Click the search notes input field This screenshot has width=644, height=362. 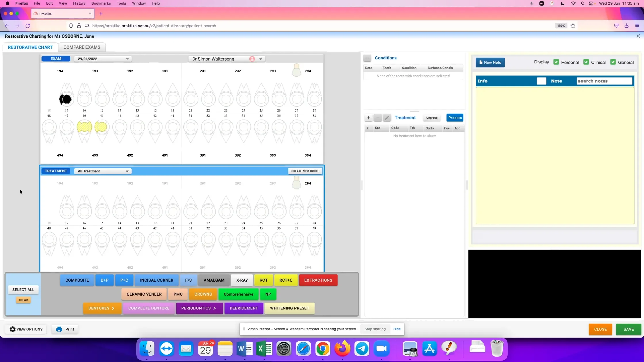pyautogui.click(x=604, y=81)
